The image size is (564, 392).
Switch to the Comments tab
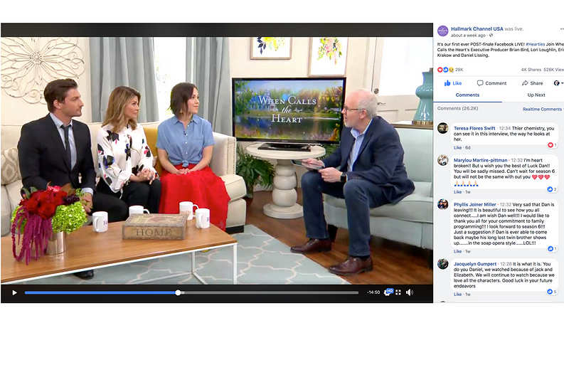[x=467, y=95]
